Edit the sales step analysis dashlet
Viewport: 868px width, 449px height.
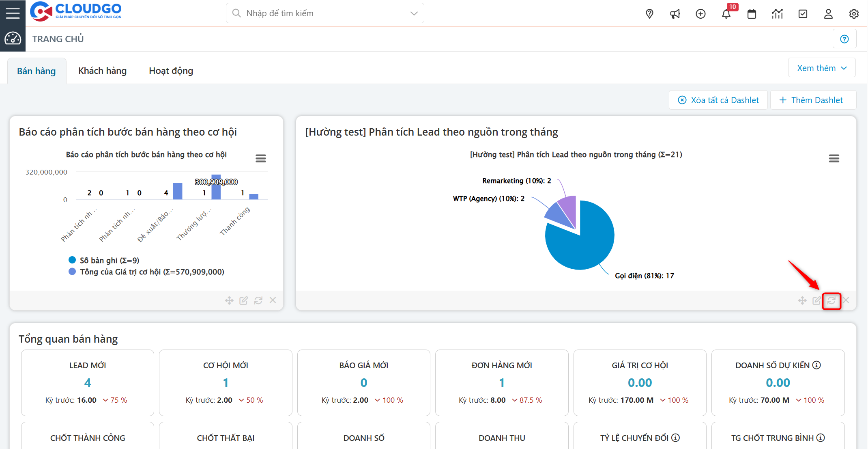click(x=243, y=301)
